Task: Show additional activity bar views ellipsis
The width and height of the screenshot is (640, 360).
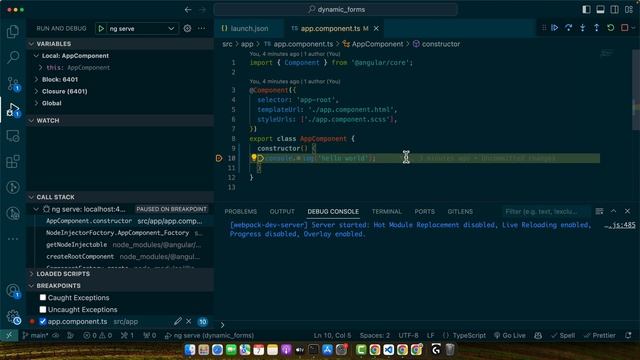Action: (x=13, y=239)
